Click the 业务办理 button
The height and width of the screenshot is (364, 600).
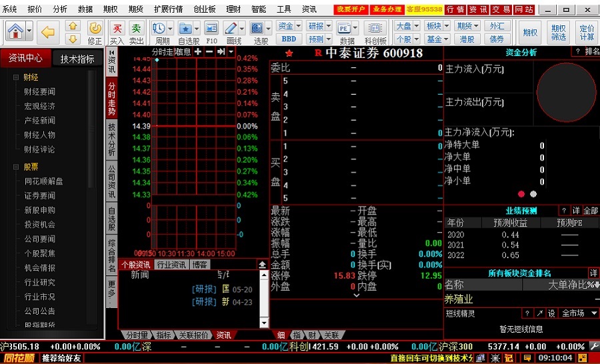pyautogui.click(x=387, y=9)
